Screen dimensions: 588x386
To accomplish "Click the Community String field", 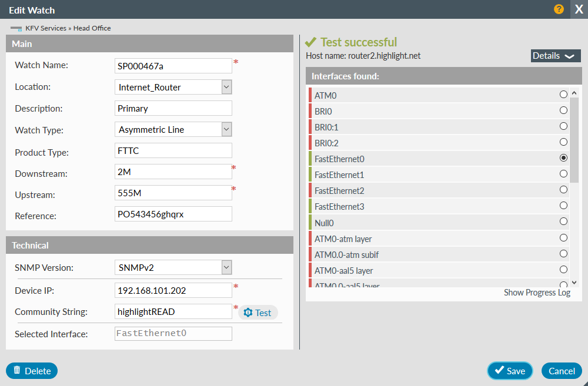I will 173,312.
